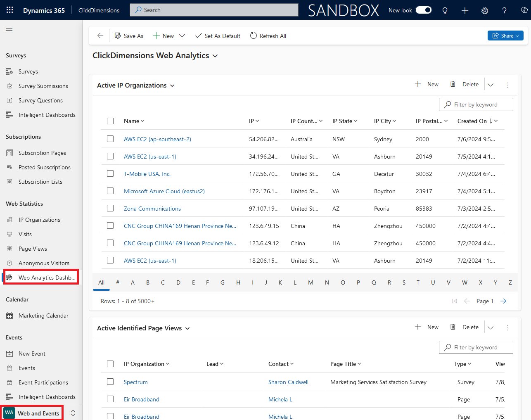
Task: Open the Share dropdown button
Action: coord(505,36)
